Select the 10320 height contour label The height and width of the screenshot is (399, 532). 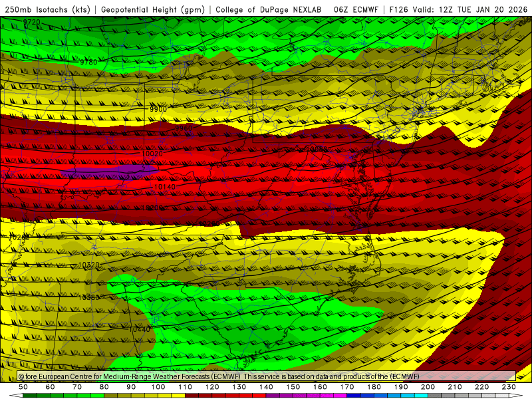[89, 265]
